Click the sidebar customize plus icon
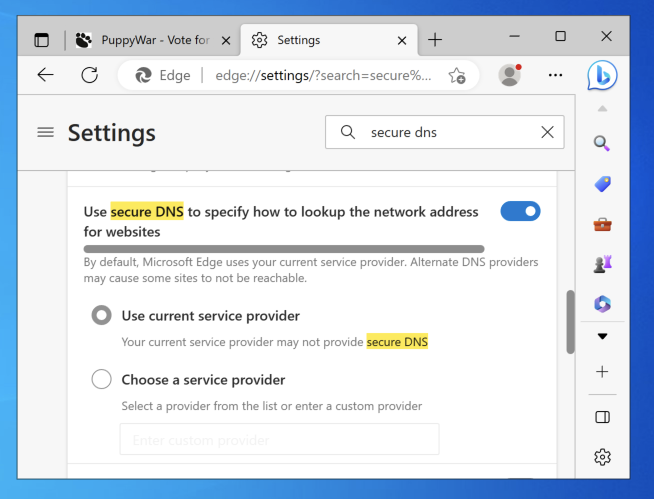The height and width of the screenshot is (499, 654). click(602, 371)
